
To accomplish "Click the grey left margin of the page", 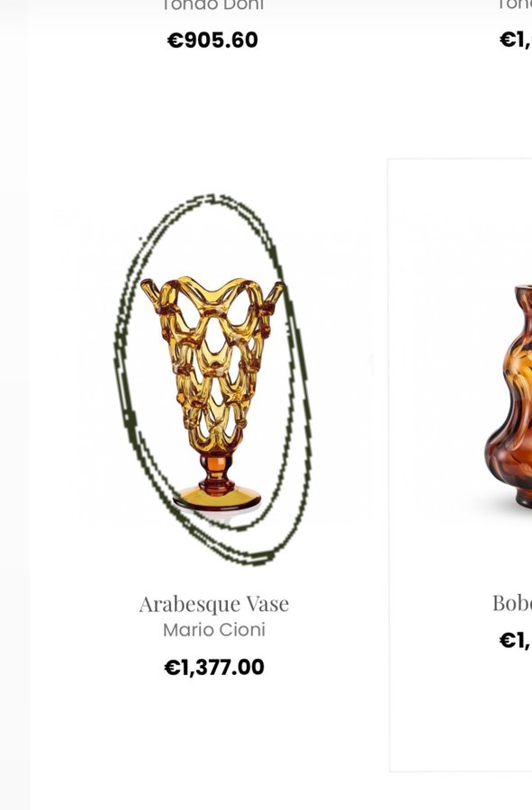I will [14, 413].
